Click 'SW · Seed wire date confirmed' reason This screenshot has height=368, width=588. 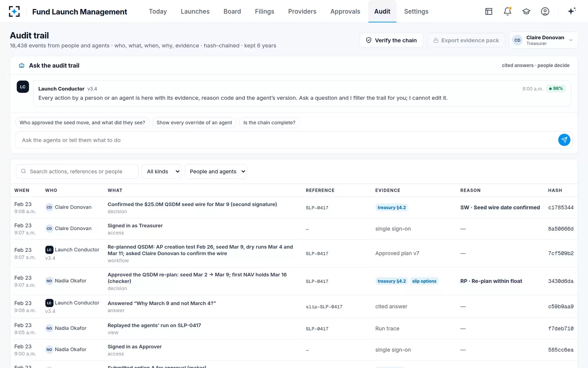click(500, 208)
